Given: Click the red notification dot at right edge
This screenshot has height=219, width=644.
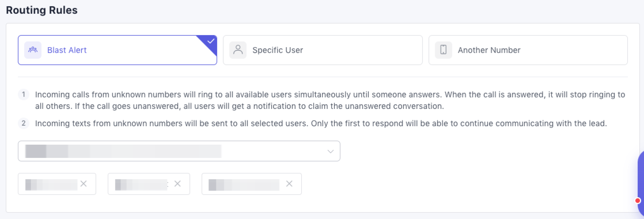Looking at the screenshot, I should coord(638,201).
